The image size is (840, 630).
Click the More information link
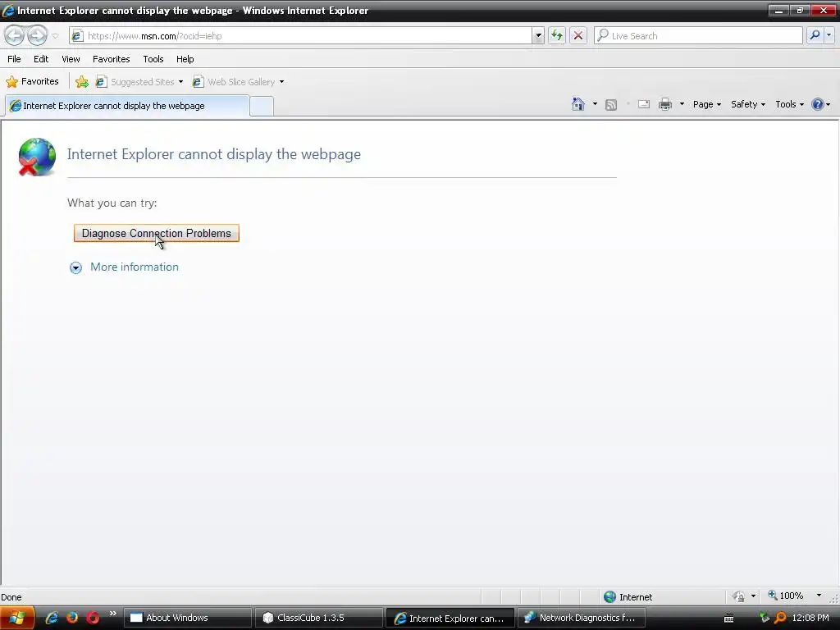(135, 267)
